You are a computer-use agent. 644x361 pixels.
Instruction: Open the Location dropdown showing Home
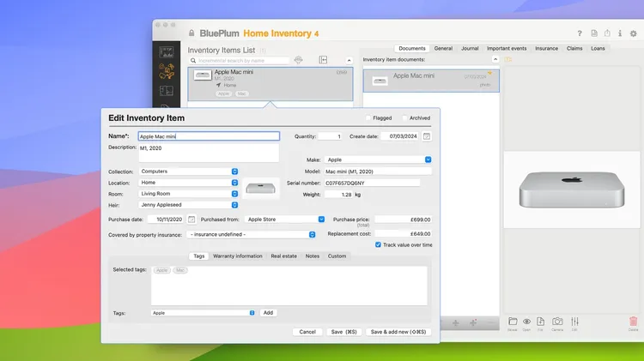click(x=189, y=183)
